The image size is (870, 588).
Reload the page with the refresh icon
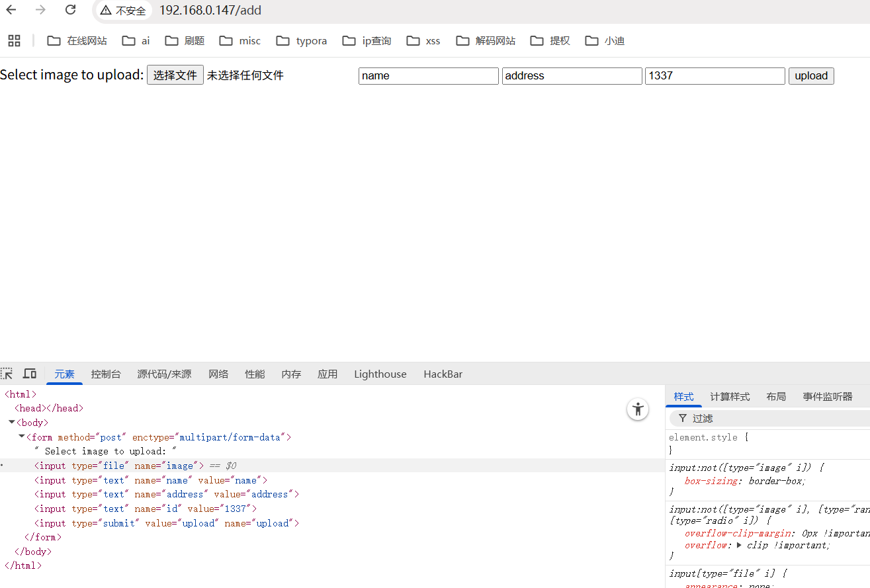point(70,10)
